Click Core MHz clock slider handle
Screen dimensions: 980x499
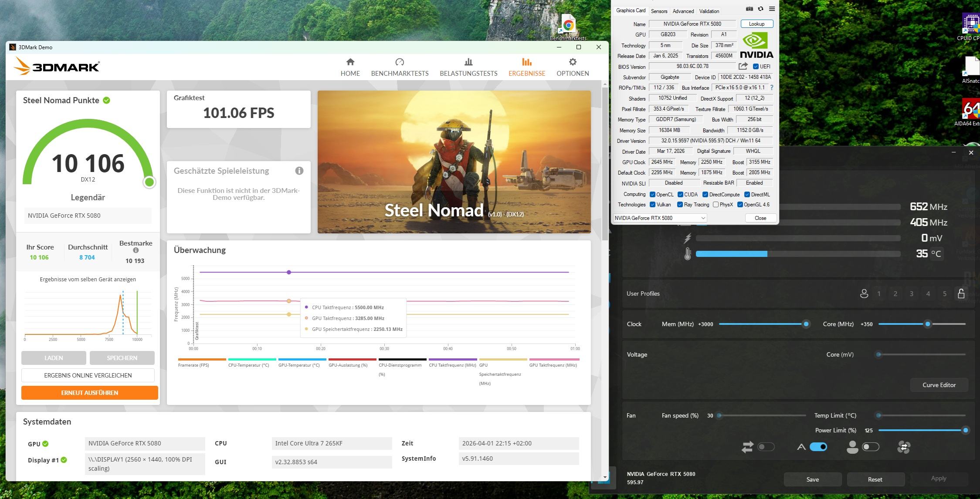click(x=928, y=324)
